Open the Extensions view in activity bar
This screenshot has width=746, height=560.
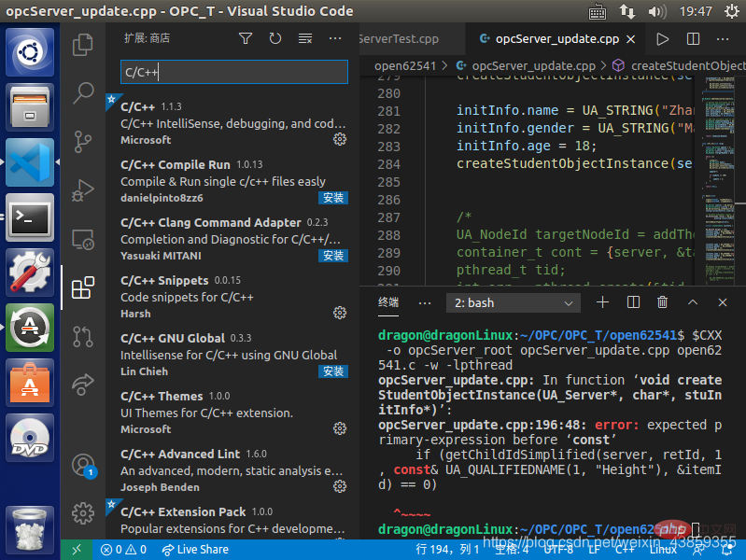pyautogui.click(x=83, y=287)
